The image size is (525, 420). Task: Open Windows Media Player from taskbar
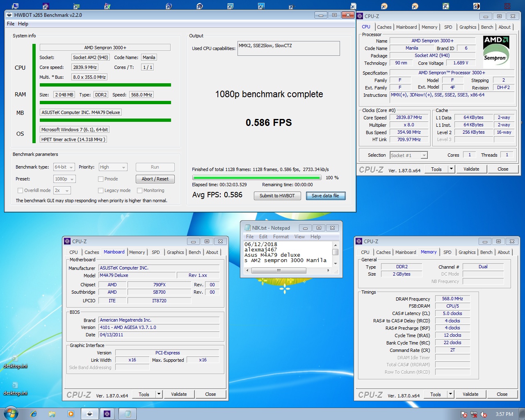(x=71, y=414)
